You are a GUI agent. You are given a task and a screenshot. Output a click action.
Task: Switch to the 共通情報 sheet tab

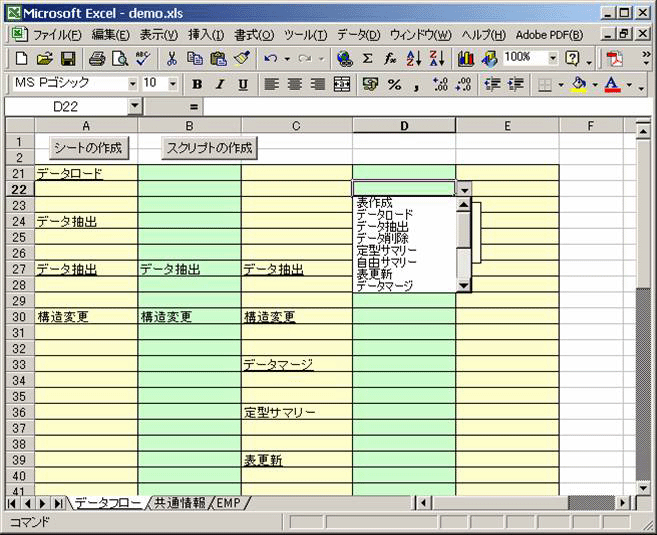(x=181, y=502)
